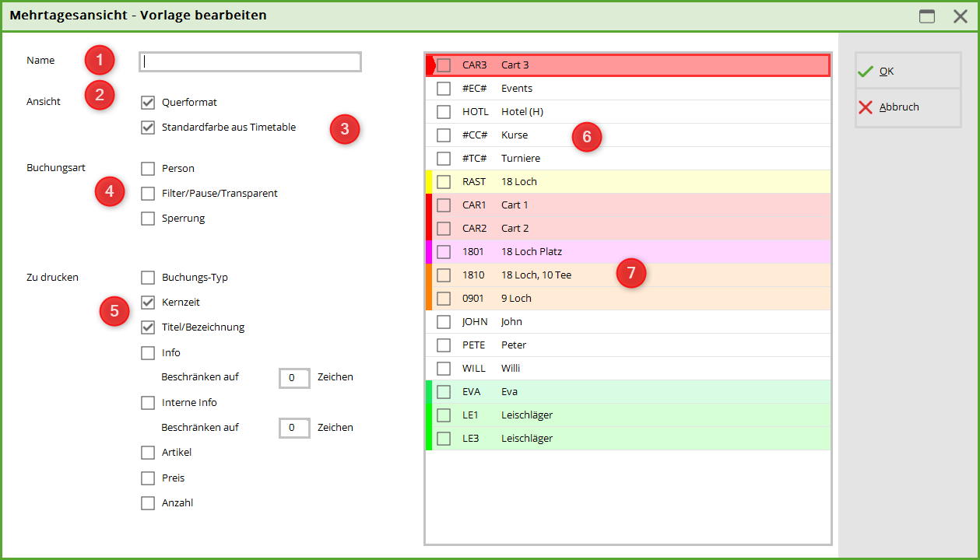Select the Cart 3 row checkbox
Viewport: 980px width, 560px height.
(444, 65)
